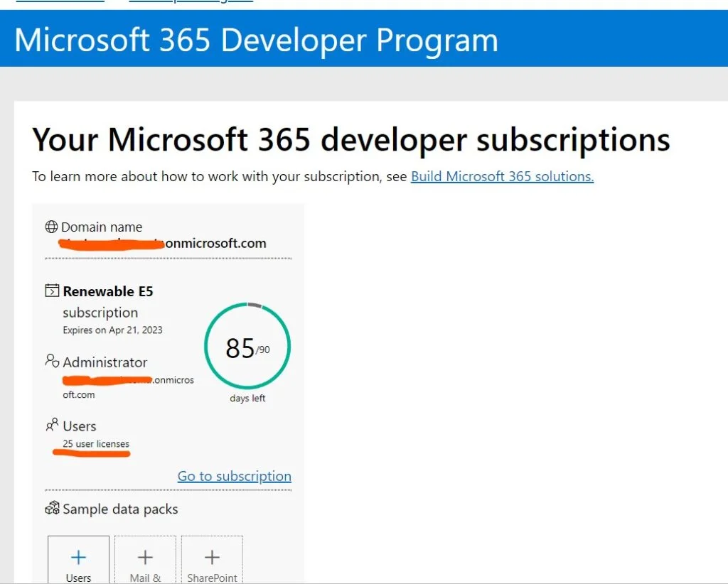
Task: Click the Sample data packs cube icon
Action: (x=52, y=509)
